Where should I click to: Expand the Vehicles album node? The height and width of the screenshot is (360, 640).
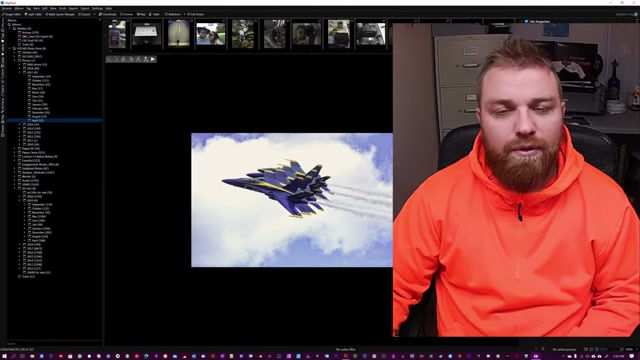(15, 53)
